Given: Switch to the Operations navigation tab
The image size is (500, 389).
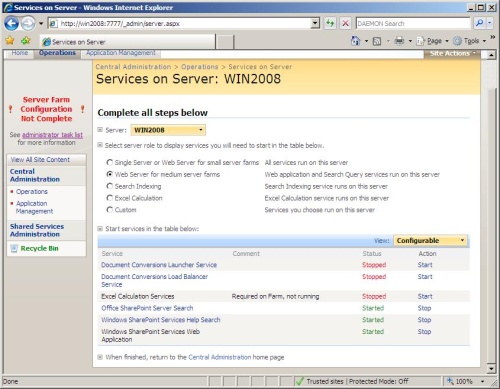Looking at the screenshot, I should click(x=57, y=53).
